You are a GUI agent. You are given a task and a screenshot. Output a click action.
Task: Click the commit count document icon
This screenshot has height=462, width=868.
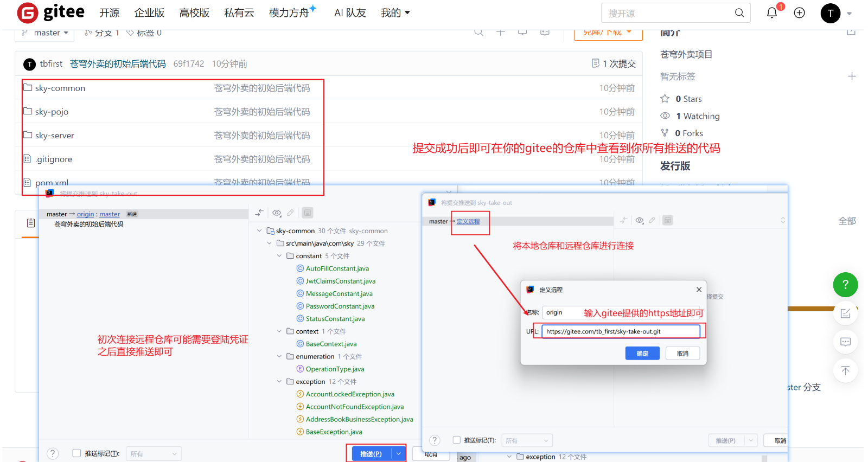[x=596, y=63]
